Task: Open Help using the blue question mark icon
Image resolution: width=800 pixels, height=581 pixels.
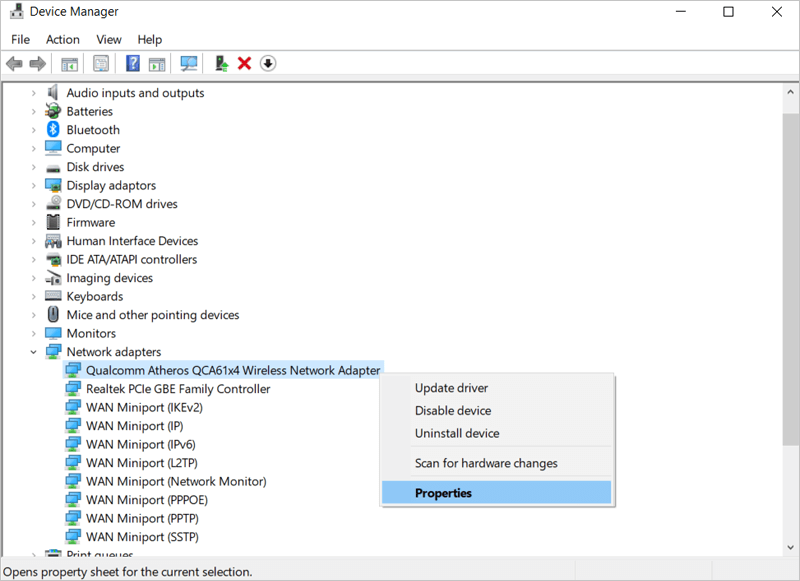Action: (132, 63)
